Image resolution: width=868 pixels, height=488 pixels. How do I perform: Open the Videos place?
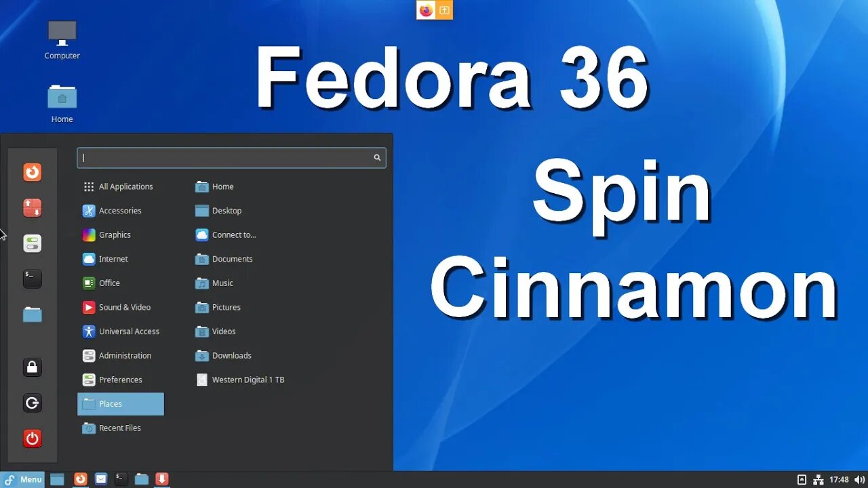[216, 331]
